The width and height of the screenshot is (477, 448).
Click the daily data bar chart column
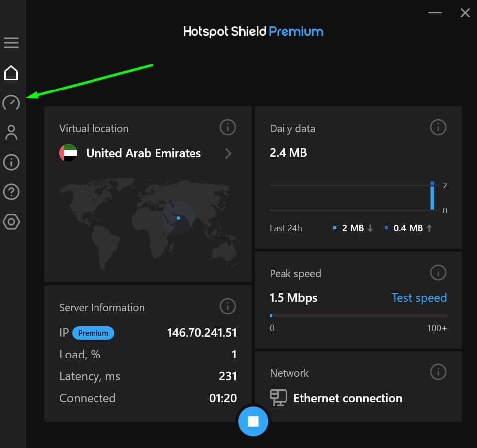tap(432, 195)
